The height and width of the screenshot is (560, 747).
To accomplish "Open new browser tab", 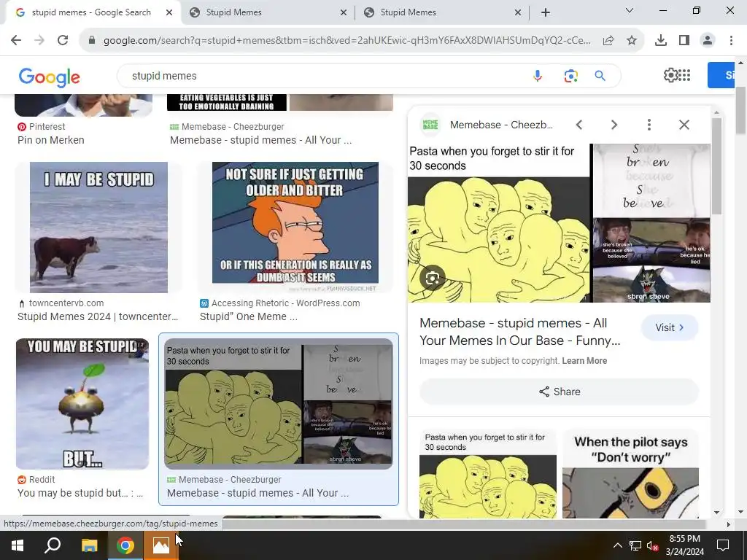I will (x=546, y=12).
